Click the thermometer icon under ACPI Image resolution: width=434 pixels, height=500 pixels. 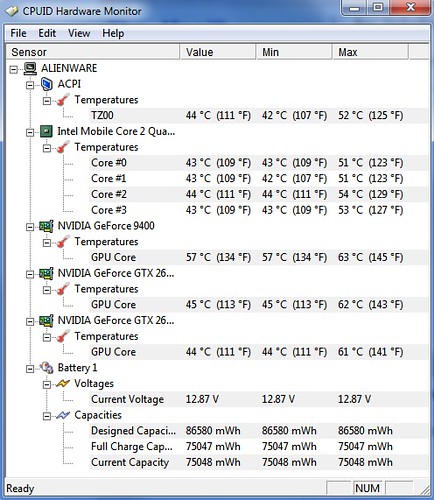[x=63, y=100]
